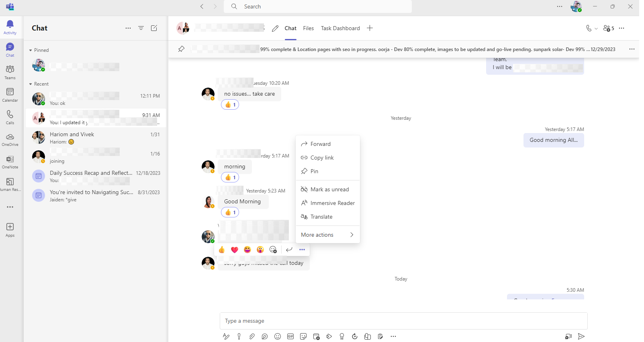Click the attach file paperclip icon
644x342 pixels.
coord(252,336)
